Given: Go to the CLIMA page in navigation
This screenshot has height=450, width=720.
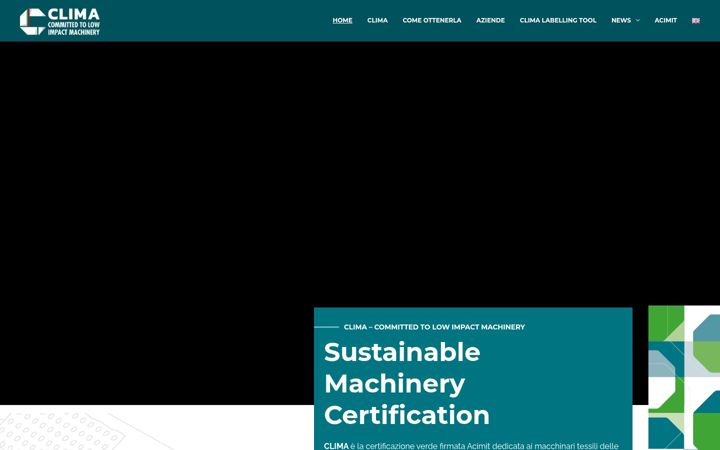Looking at the screenshot, I should coord(377,20).
